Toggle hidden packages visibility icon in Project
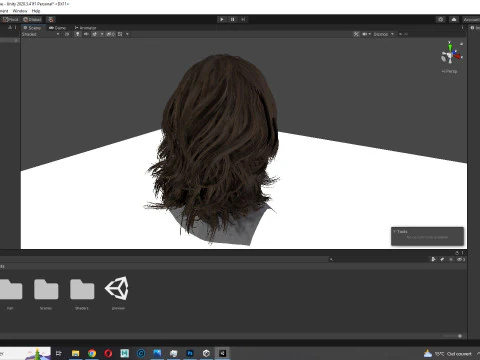The height and width of the screenshot is (360, 480). (x=460, y=259)
